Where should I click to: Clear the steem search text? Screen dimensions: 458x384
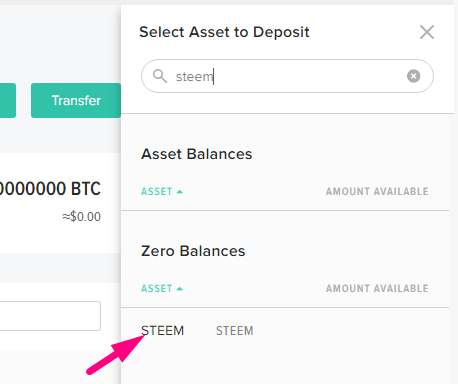[x=413, y=76]
